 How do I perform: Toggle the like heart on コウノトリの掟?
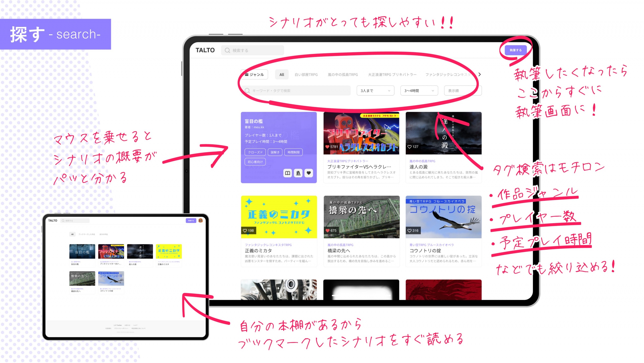(410, 230)
